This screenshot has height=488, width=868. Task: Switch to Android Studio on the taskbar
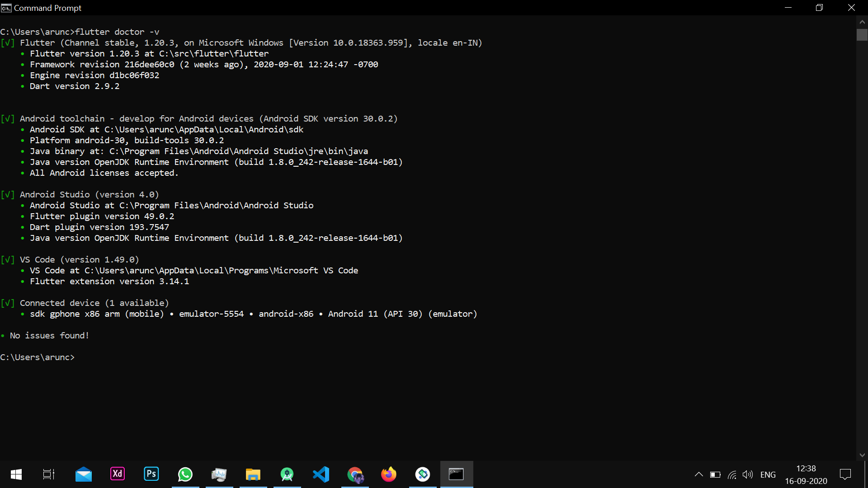coord(287,474)
